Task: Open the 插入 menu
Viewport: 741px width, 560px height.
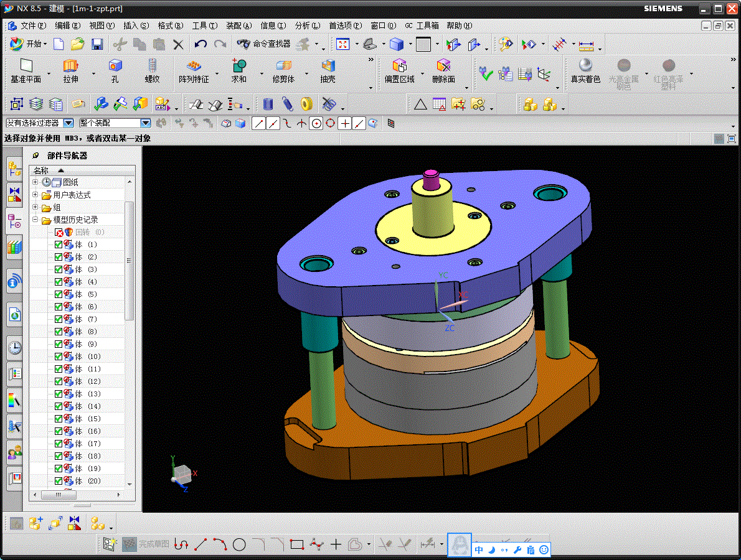Action: [x=136, y=26]
